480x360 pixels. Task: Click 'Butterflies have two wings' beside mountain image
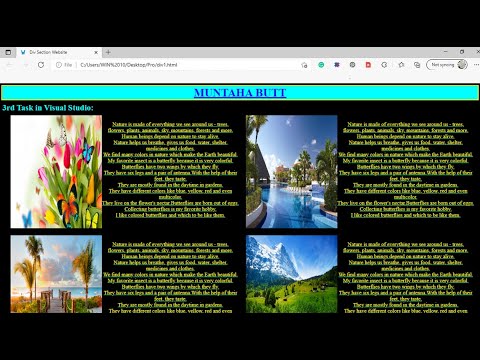coord(405,287)
